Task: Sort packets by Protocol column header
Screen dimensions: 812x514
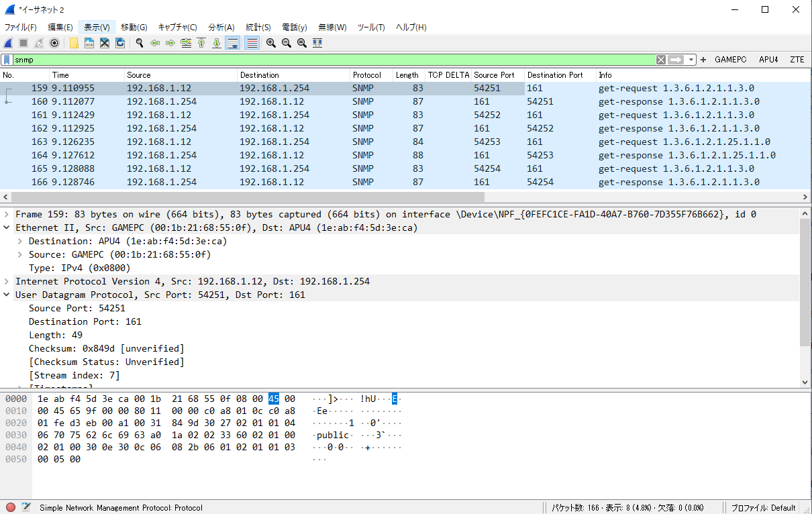Action: (370, 75)
